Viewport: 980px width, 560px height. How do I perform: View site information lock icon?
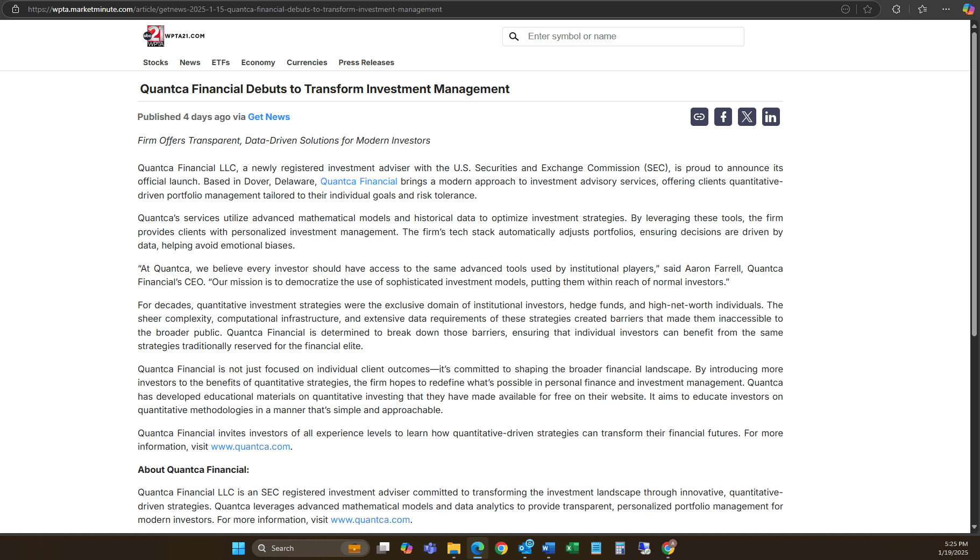pyautogui.click(x=16, y=9)
